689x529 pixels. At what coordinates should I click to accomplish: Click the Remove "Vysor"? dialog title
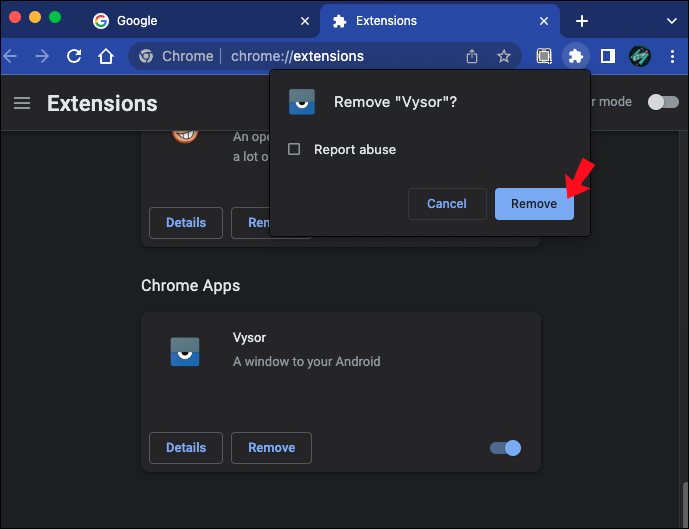(x=395, y=102)
